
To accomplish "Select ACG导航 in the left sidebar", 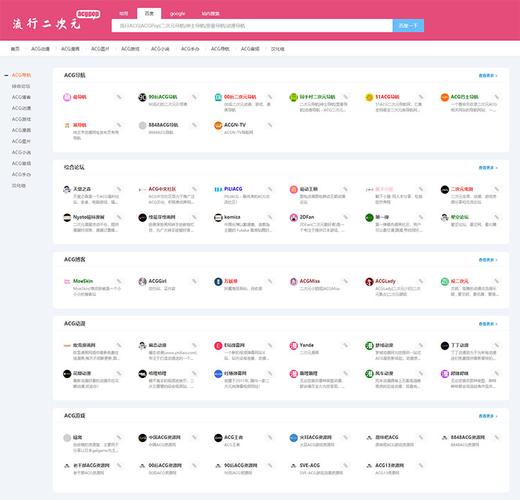I will 21,75.
